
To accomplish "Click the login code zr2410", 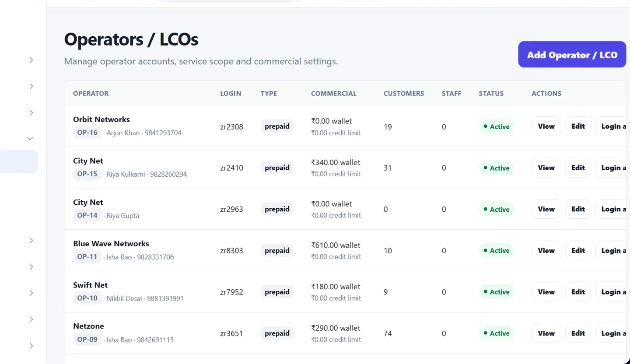I will point(231,168).
